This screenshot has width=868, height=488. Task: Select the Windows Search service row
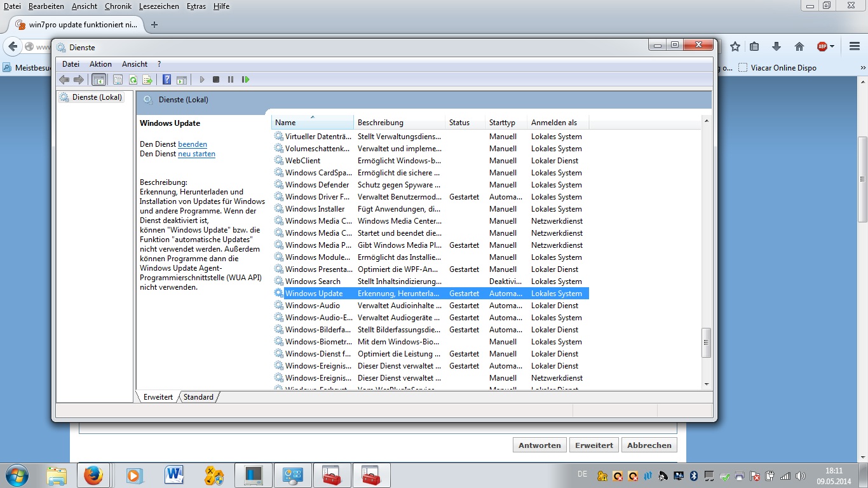tap(431, 281)
